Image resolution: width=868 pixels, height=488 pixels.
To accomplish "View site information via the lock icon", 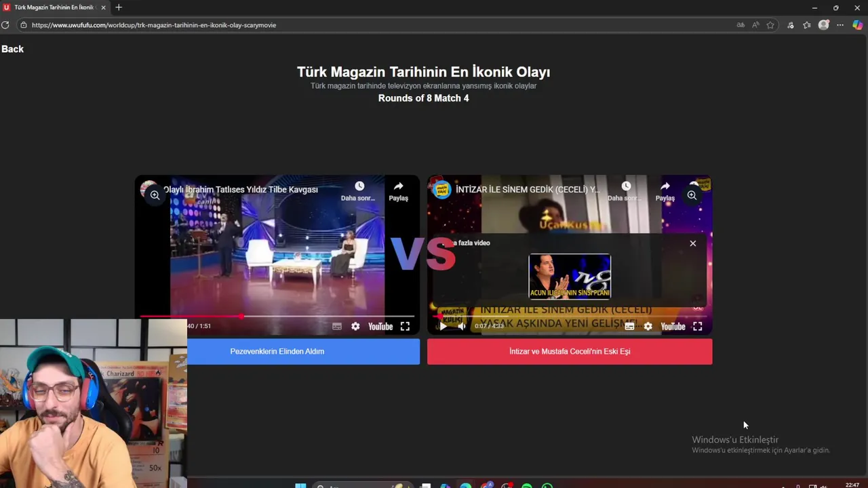I will pyautogui.click(x=23, y=25).
